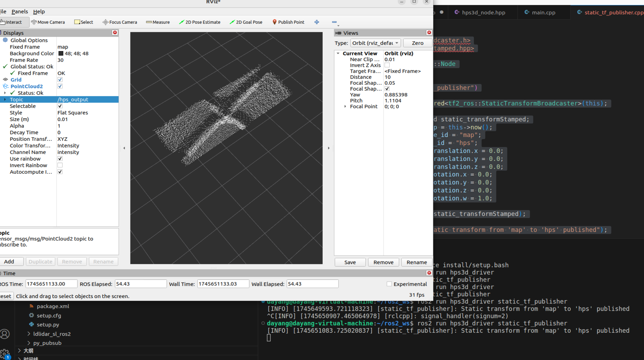Click package.xml file in explorer
Viewport: 644px width, 360px height.
(53, 306)
